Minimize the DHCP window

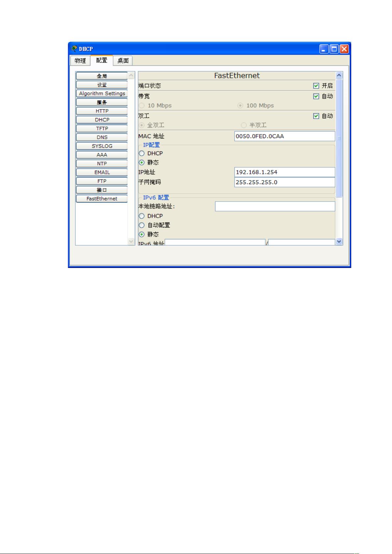(324, 49)
